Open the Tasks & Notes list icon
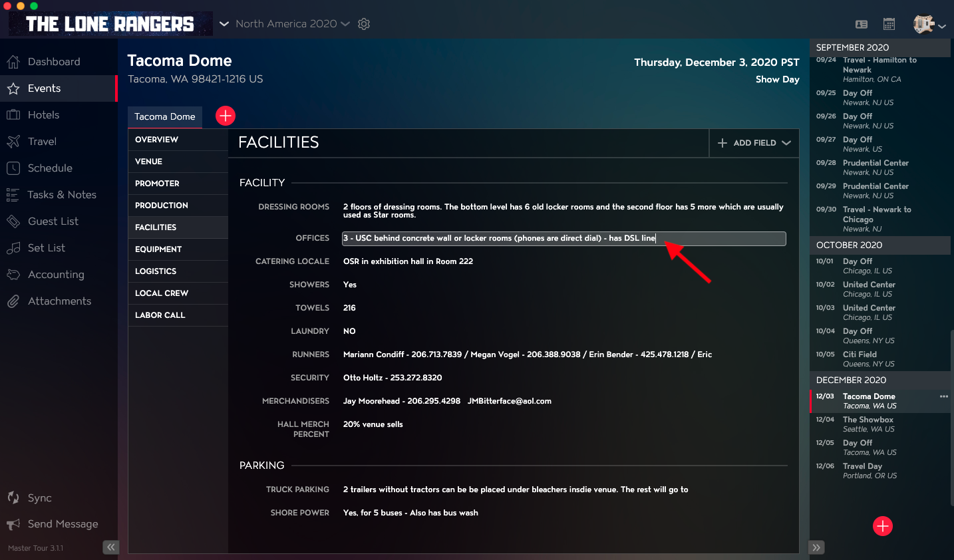This screenshot has width=954, height=560. pyautogui.click(x=13, y=195)
